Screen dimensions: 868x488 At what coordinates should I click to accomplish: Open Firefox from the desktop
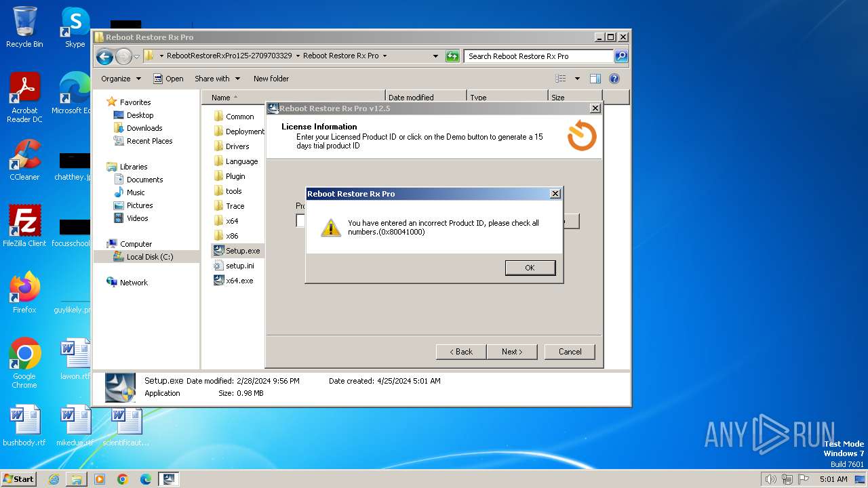(24, 293)
